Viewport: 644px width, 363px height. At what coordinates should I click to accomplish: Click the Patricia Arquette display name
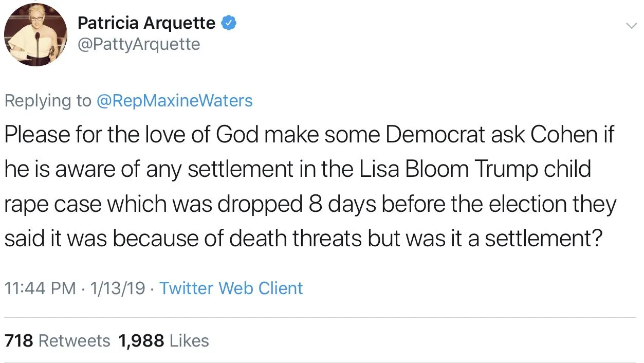pyautogui.click(x=146, y=23)
